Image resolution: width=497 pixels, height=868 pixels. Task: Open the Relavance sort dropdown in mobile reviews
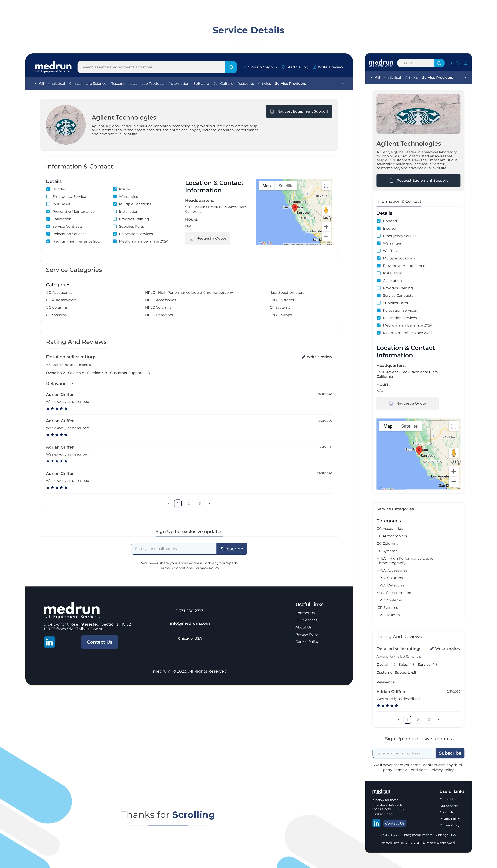tap(387, 682)
